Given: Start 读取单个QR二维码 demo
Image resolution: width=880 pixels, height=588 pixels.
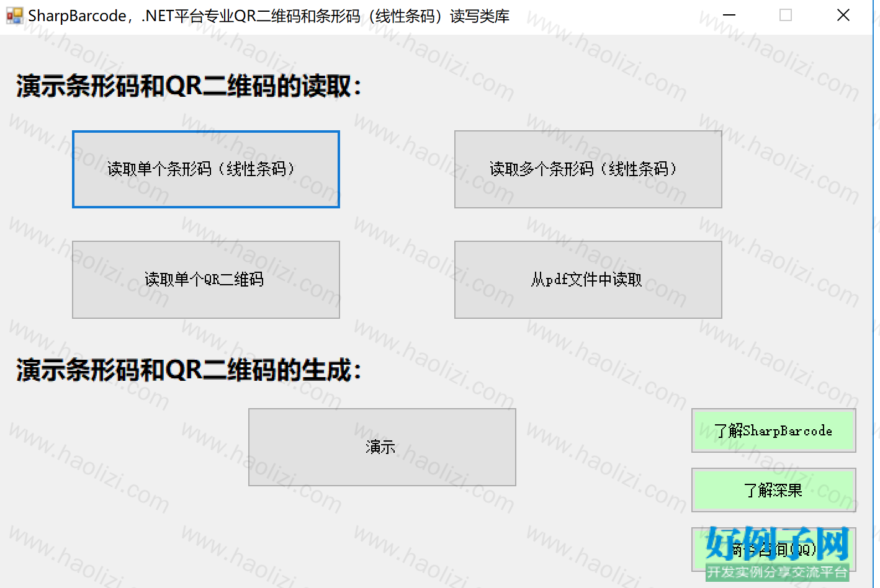Looking at the screenshot, I should [206, 280].
